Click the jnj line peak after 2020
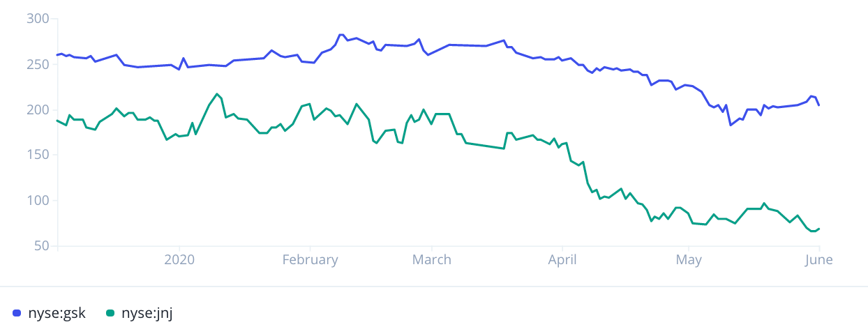The image size is (868, 336). (x=217, y=94)
